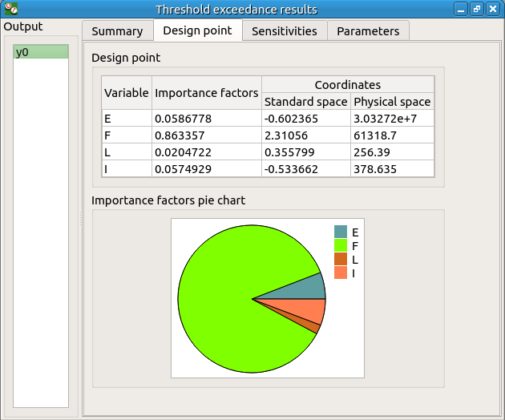Select importance factor 0.0574929
The width and height of the screenshot is (505, 420).
(x=207, y=168)
